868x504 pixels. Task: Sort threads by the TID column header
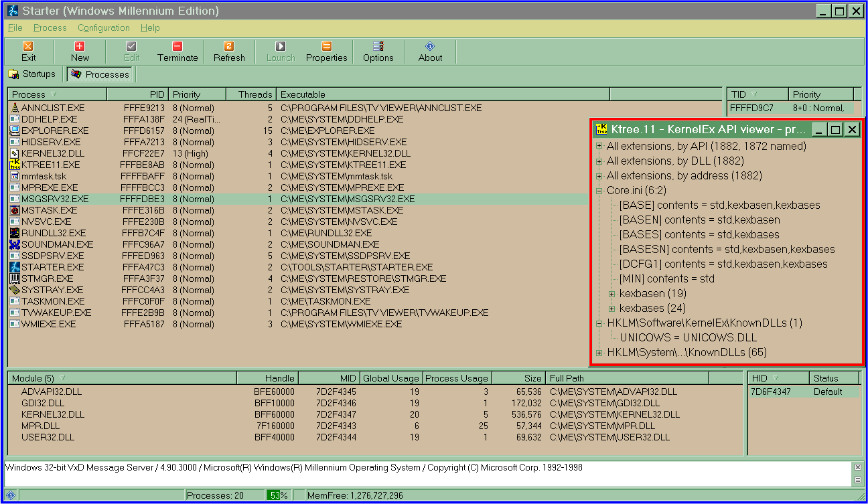tap(757, 94)
